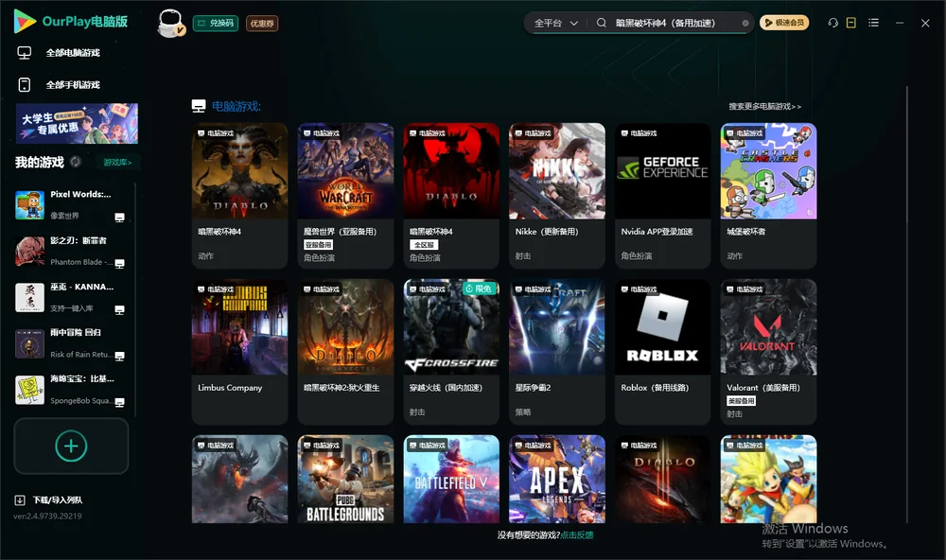Screen dimensions: 946x560
Task: Click version text ver:2.4.9739.29219
Action: [x=47, y=516]
